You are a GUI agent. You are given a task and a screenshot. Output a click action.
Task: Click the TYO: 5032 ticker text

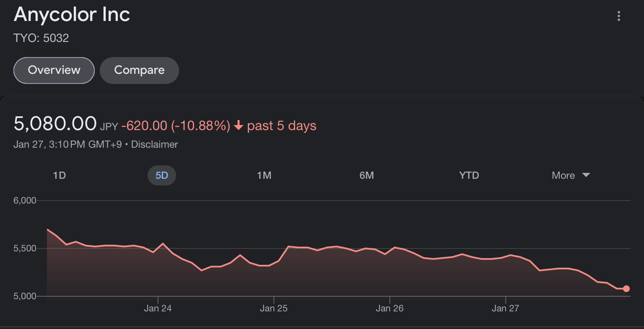pyautogui.click(x=41, y=38)
